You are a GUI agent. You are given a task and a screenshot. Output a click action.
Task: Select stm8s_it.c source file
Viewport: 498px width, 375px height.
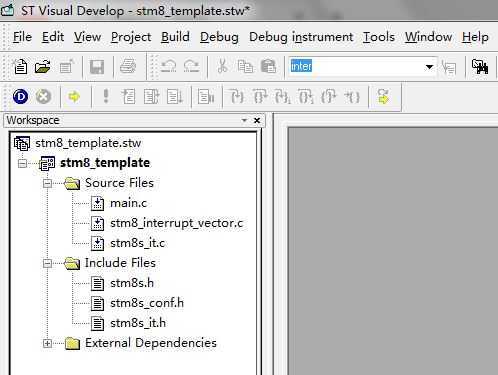pos(137,243)
